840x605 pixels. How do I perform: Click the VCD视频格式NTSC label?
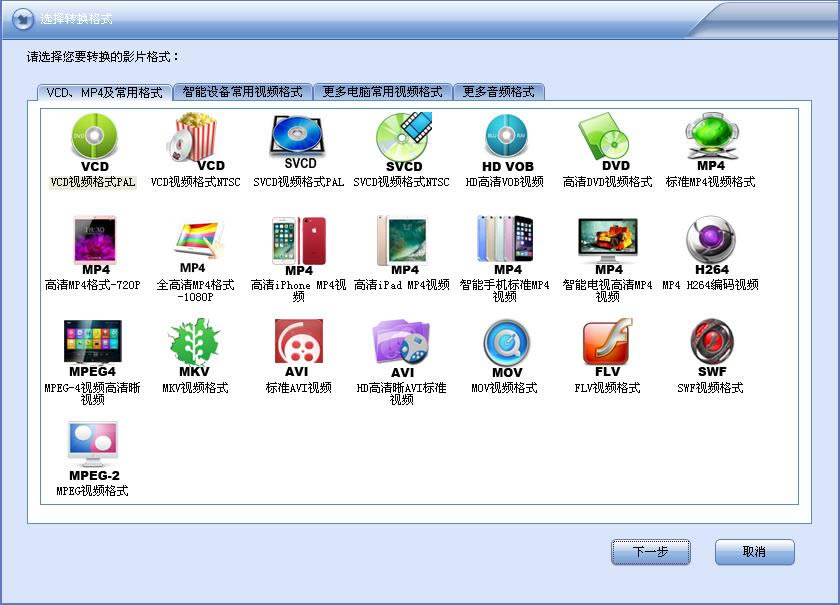tap(196, 182)
